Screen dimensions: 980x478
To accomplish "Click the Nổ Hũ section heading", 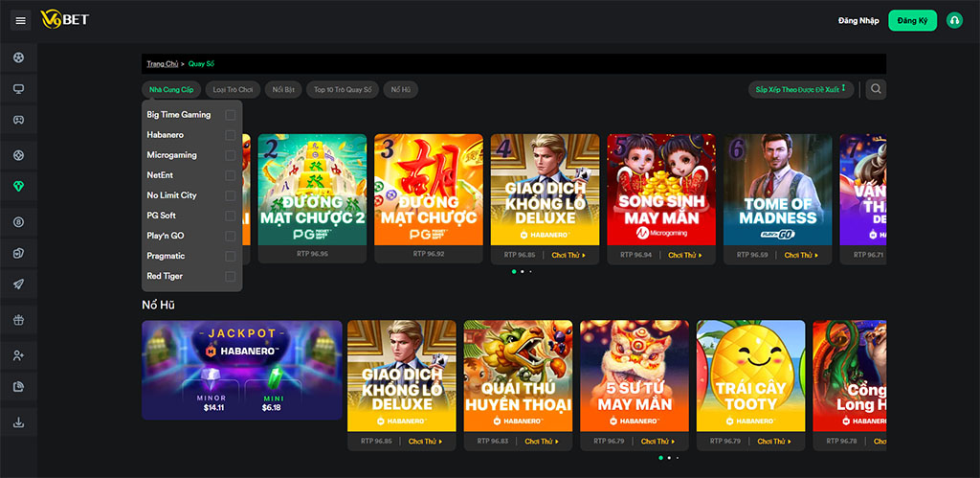I will coord(158,305).
